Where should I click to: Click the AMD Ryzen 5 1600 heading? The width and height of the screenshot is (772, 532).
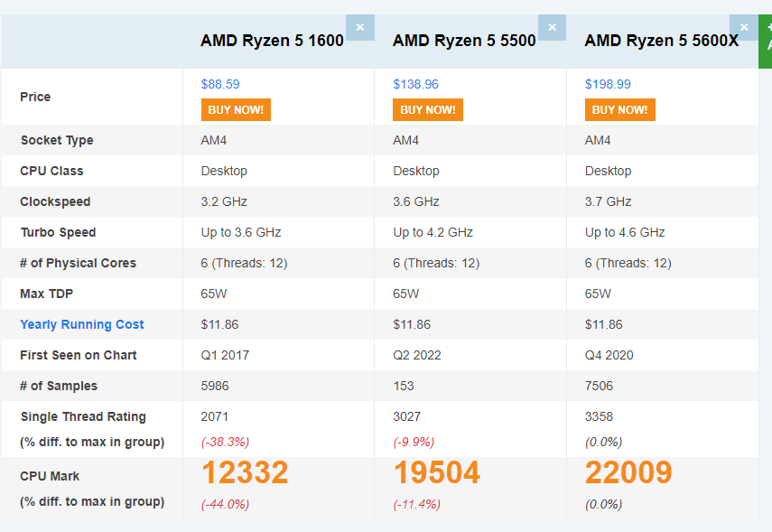click(272, 41)
